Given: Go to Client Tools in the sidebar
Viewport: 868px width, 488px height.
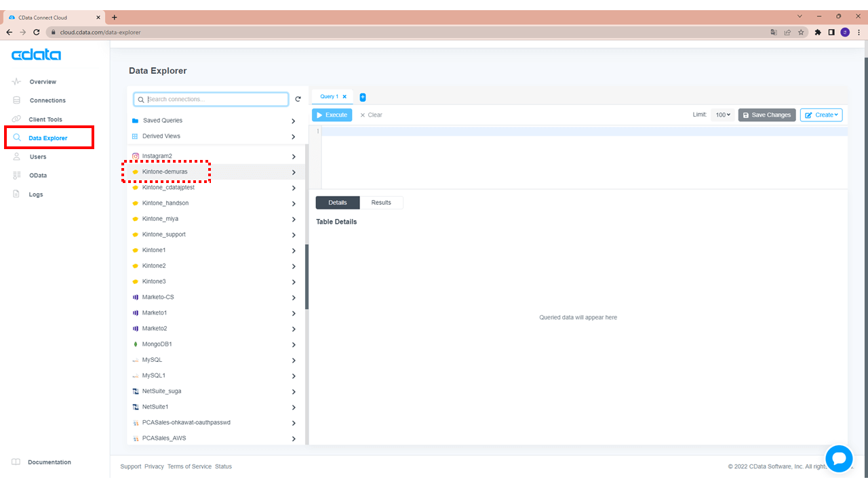Looking at the screenshot, I should coord(45,119).
